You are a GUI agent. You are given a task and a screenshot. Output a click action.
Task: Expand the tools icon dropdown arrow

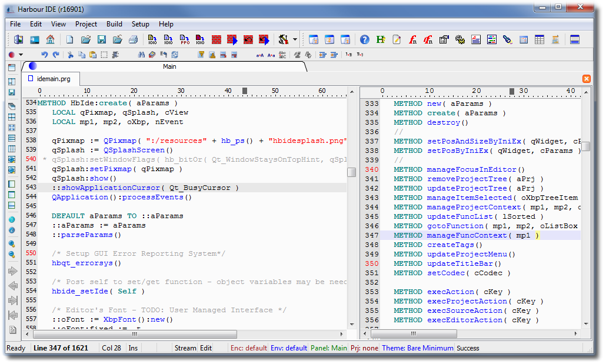coord(295,40)
